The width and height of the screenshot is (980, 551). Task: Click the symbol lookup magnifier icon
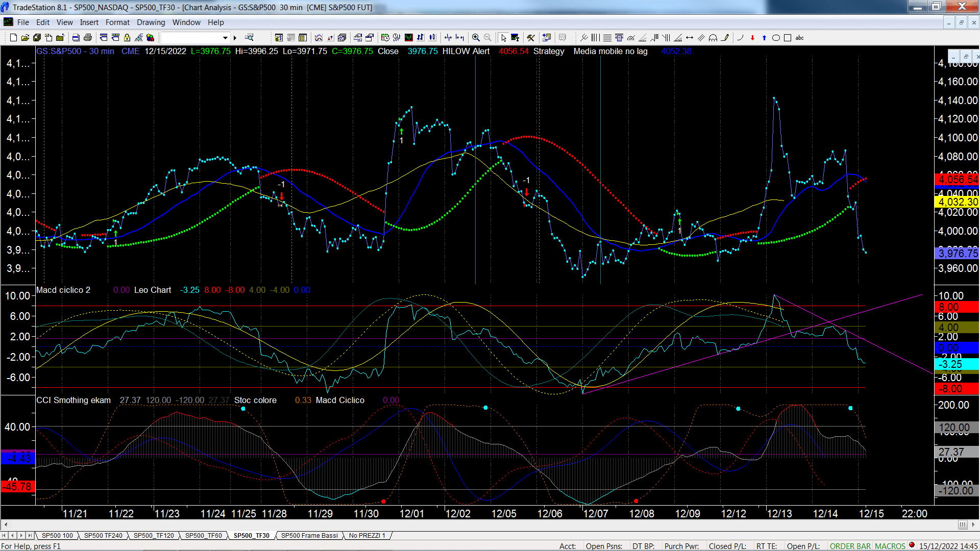(249, 38)
